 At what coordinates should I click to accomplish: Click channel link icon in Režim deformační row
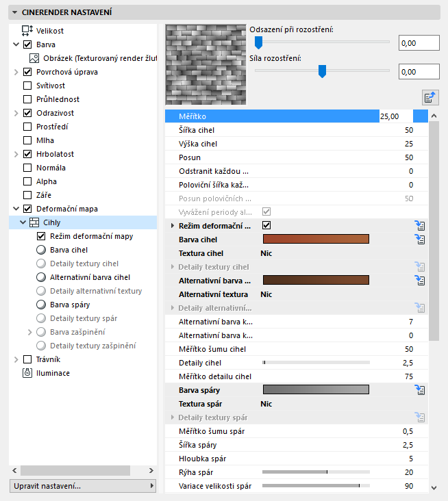click(419, 226)
